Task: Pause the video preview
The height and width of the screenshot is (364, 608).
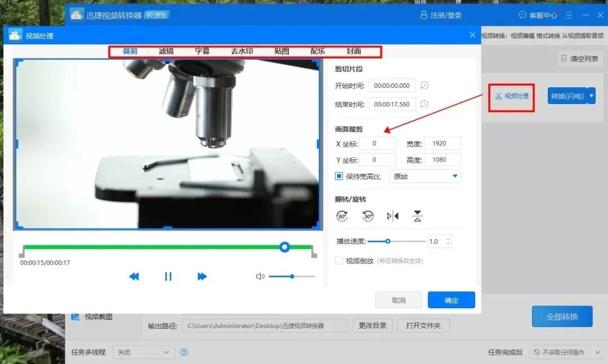Action: pos(168,276)
